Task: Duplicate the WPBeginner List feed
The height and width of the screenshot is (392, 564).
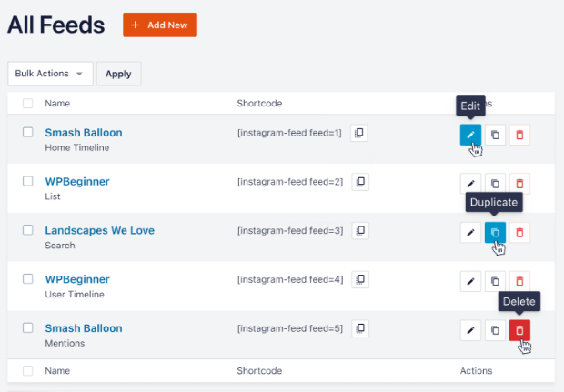Action: coord(495,184)
